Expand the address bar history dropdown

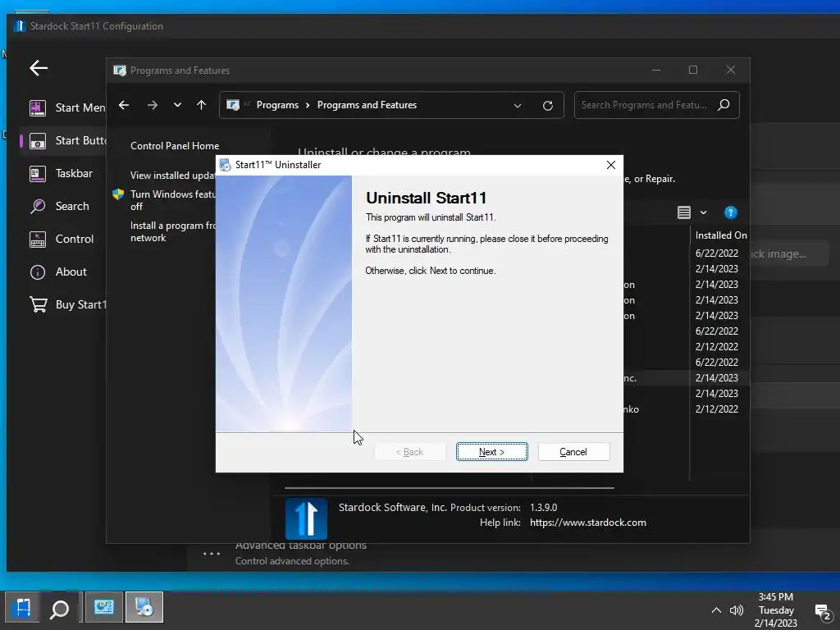518,106
